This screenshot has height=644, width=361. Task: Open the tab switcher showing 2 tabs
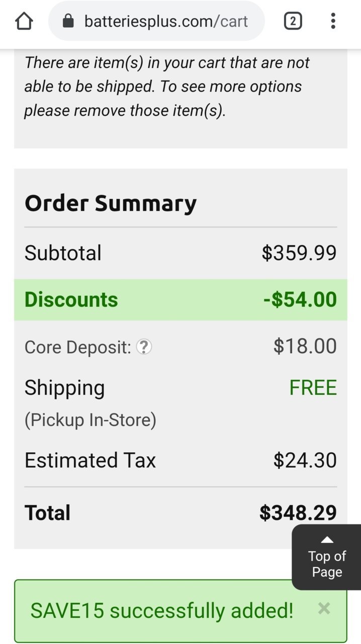[293, 21]
